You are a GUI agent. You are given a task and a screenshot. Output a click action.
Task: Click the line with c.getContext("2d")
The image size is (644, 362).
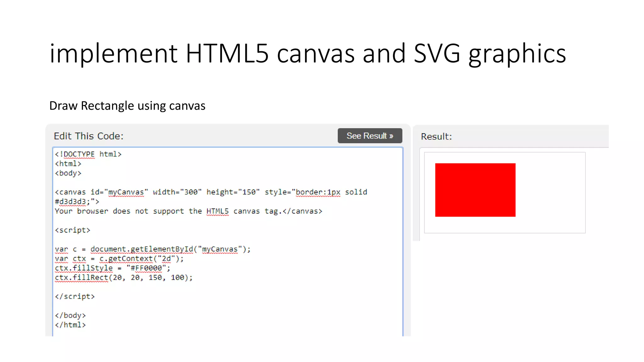click(x=119, y=259)
